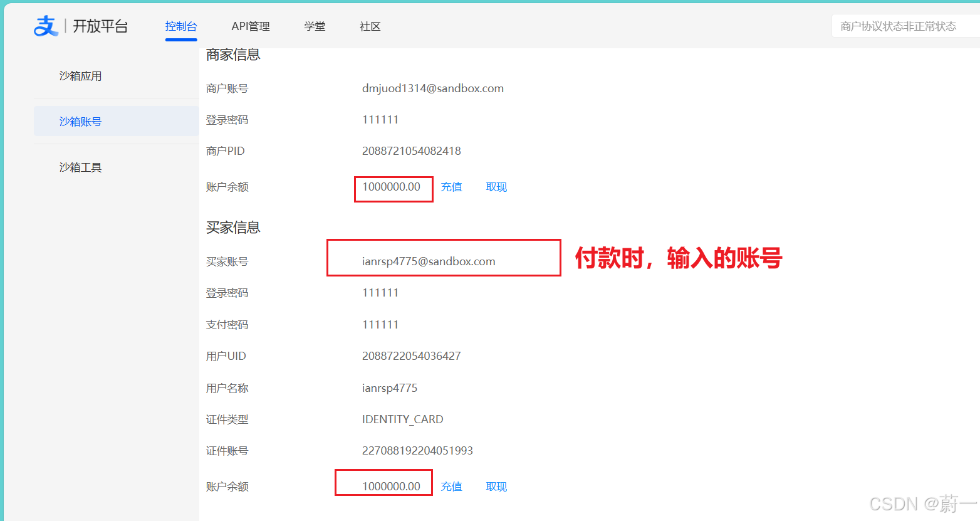This screenshot has width=980, height=521.
Task: Open the 控制台 tab
Action: 181,26
